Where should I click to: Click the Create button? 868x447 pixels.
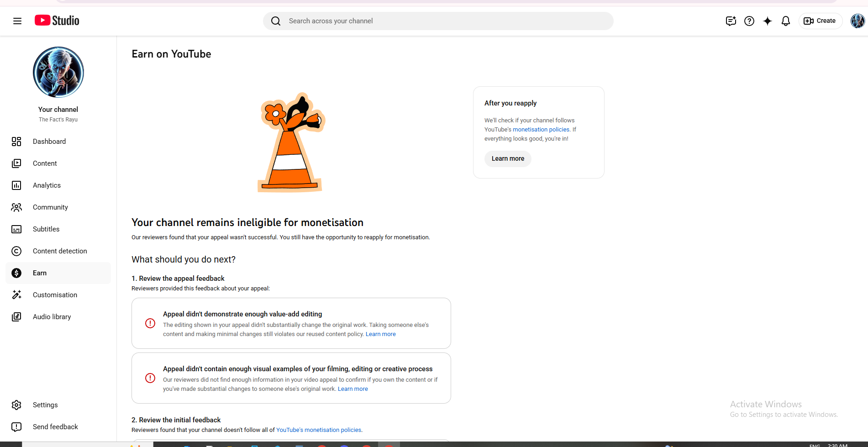(820, 21)
